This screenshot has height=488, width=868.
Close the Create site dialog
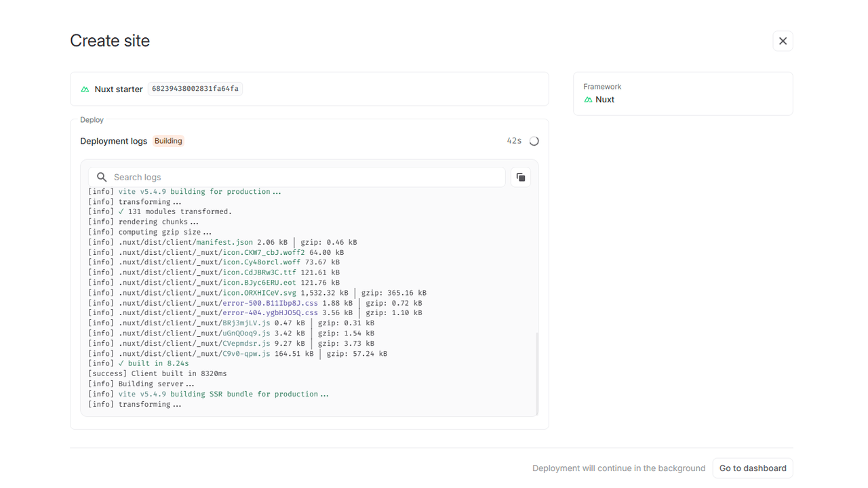click(783, 41)
